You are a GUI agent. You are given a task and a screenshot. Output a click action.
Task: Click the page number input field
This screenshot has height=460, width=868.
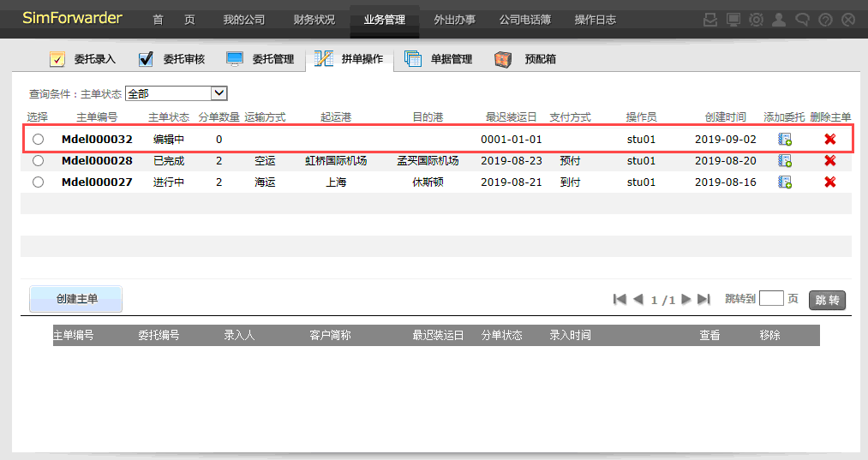[771, 299]
